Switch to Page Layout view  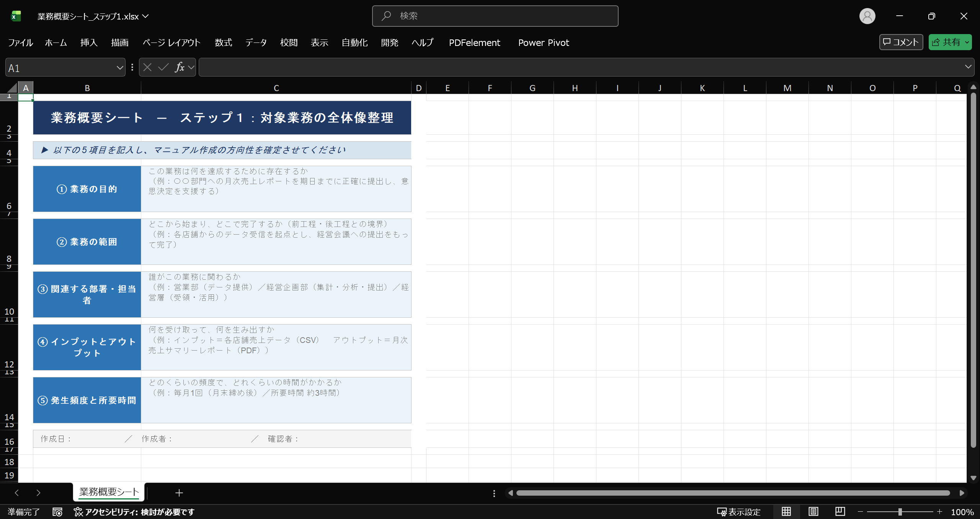click(x=813, y=512)
